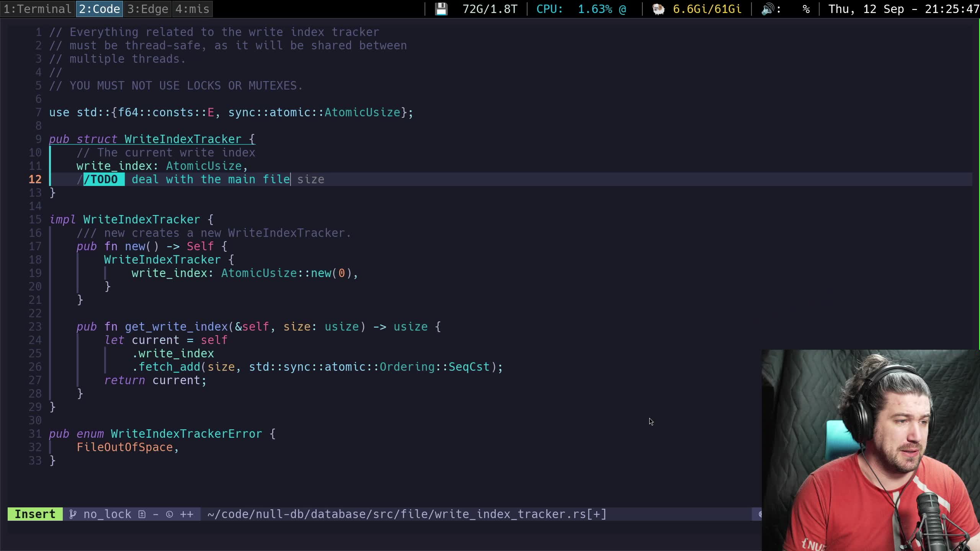The height and width of the screenshot is (551, 980).
Task: Click the CPU usage indicator
Action: pos(581,9)
